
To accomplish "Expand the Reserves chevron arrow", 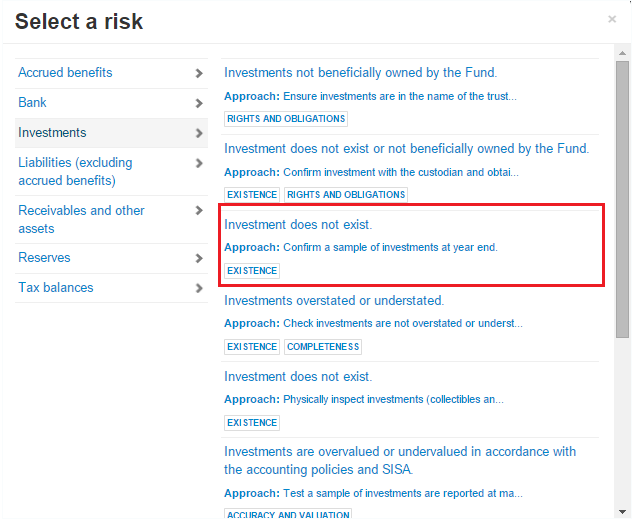I will (200, 258).
